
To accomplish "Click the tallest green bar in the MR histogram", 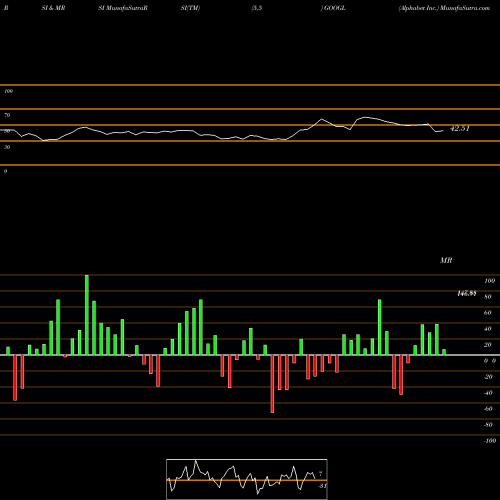I will (x=87, y=315).
